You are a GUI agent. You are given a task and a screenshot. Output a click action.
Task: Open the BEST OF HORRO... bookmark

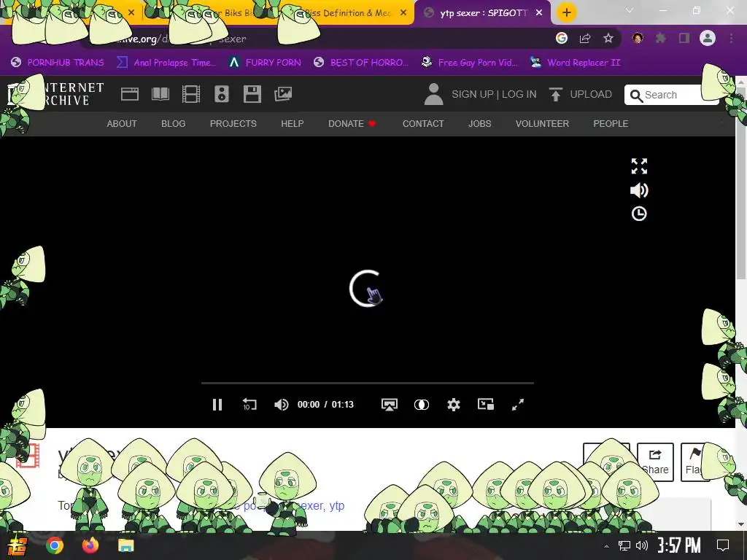pyautogui.click(x=361, y=63)
